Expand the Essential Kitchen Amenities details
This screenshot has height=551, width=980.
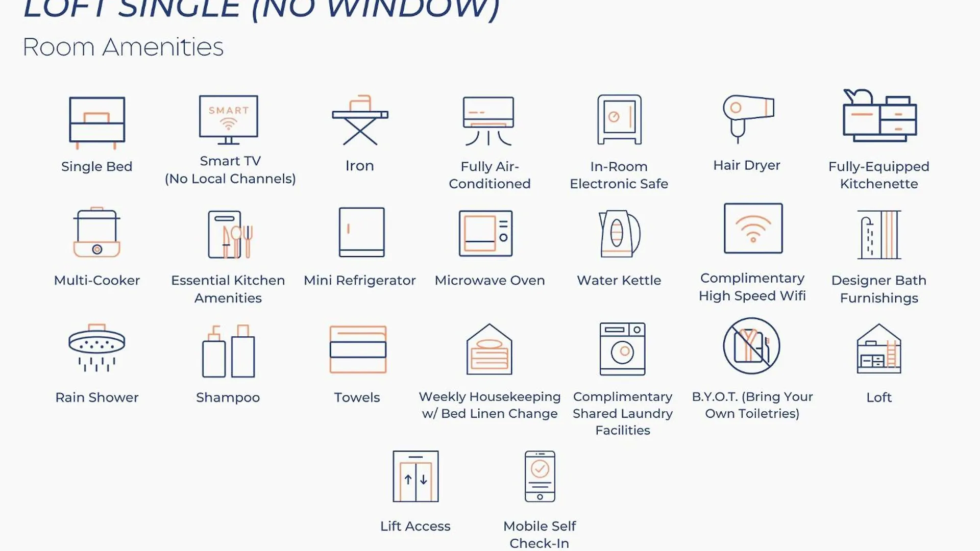click(228, 254)
